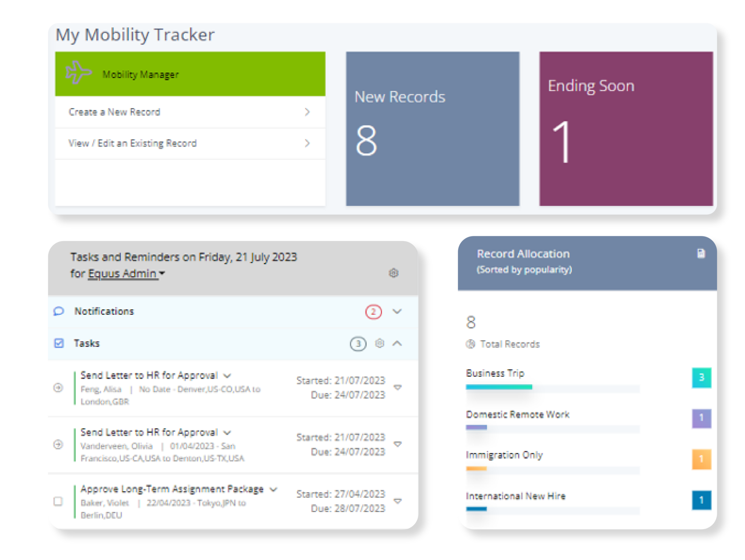Collapse the Tasks section using its chevron
Viewport: 745px width, 560px height.
coord(398,343)
